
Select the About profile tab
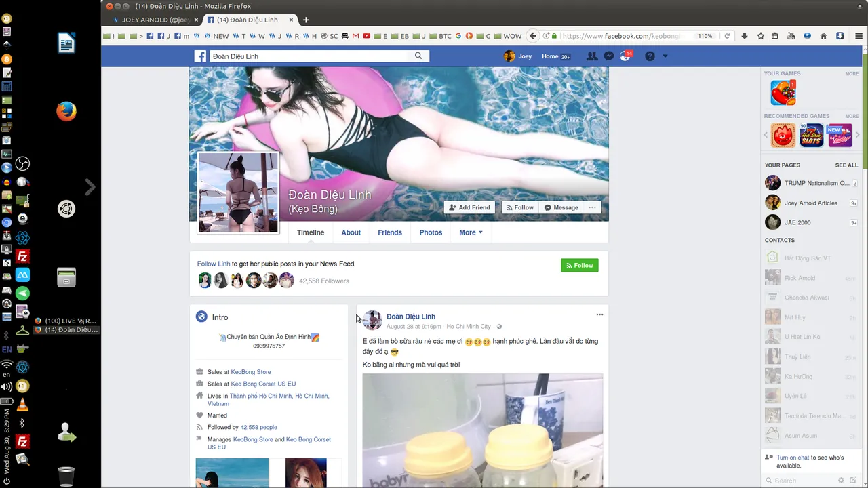351,232
